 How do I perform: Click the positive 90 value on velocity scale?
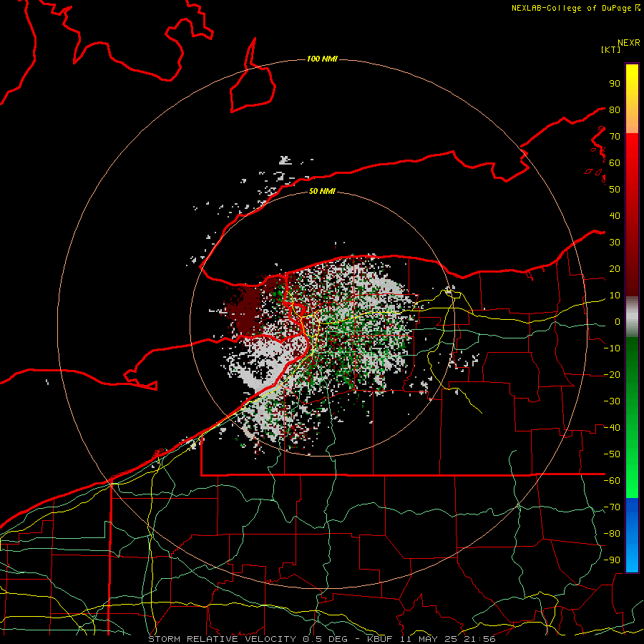click(x=615, y=84)
